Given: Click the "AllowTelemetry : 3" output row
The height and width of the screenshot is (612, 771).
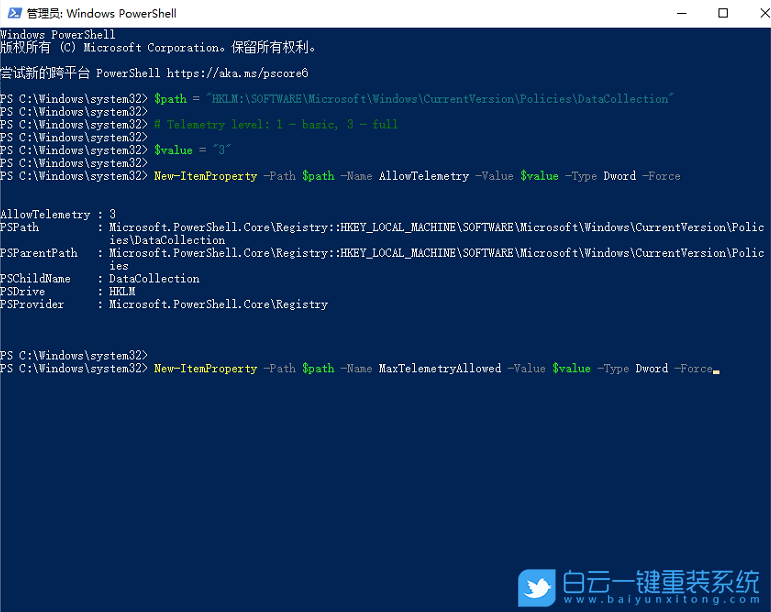Looking at the screenshot, I should tap(58, 214).
